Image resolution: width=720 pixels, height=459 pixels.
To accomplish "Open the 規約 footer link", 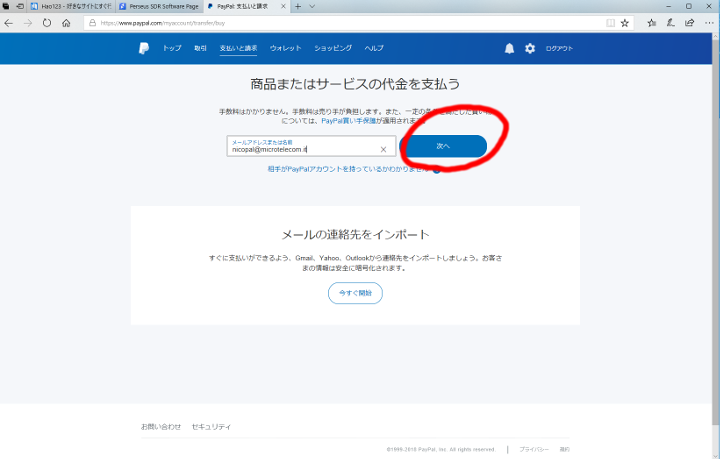I will tap(564, 449).
